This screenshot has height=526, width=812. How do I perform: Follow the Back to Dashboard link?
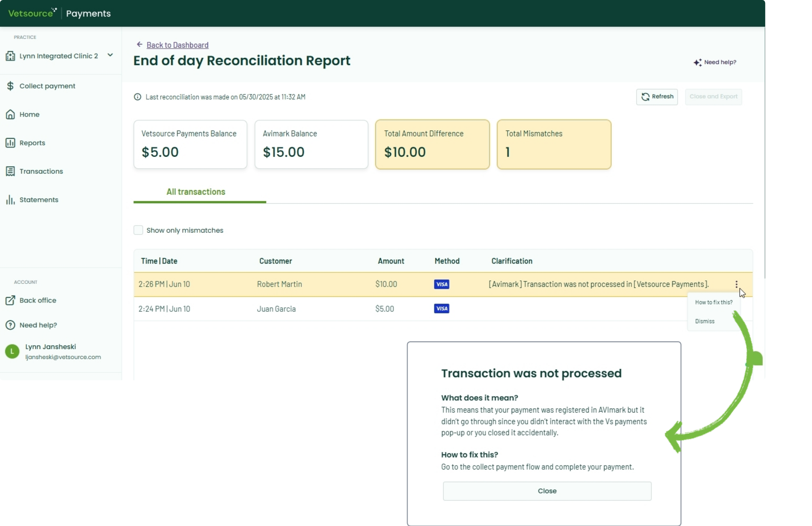177,45
